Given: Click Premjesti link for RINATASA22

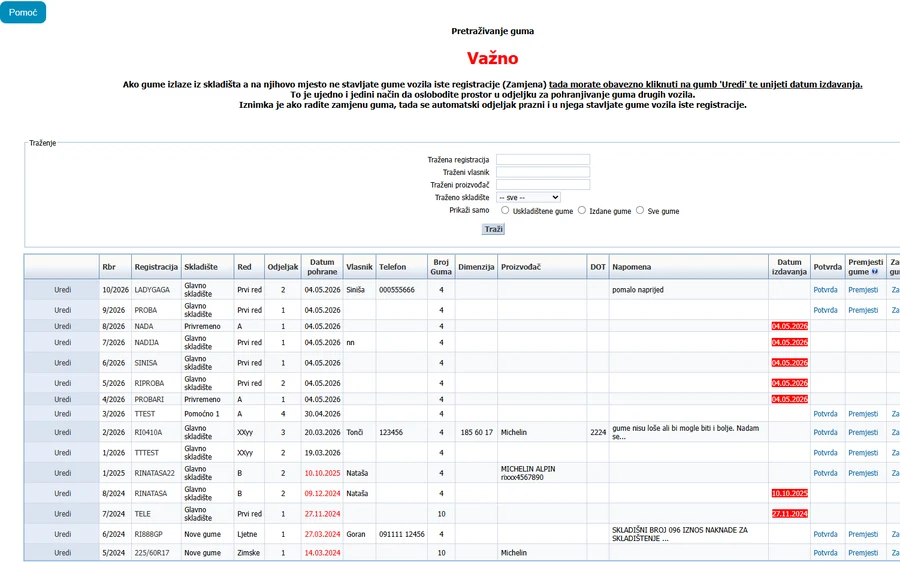Looking at the screenshot, I should tap(863, 473).
